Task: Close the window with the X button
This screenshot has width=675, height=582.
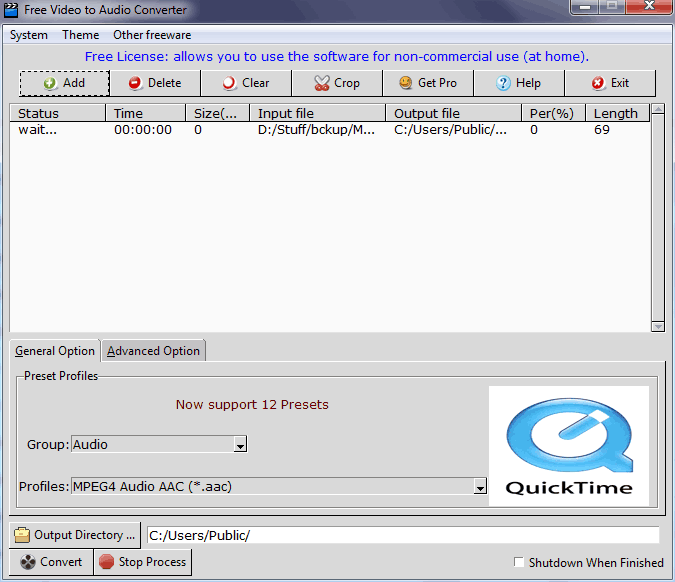Action: [649, 7]
